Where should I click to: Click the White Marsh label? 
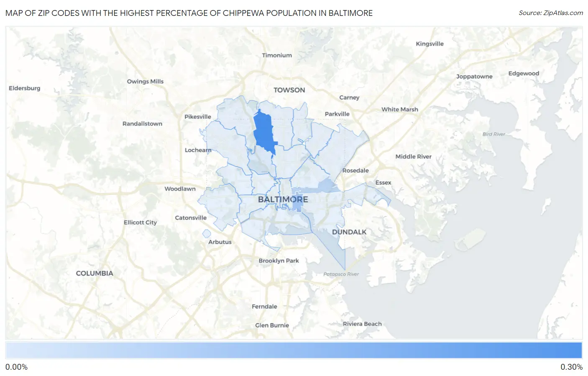point(400,110)
